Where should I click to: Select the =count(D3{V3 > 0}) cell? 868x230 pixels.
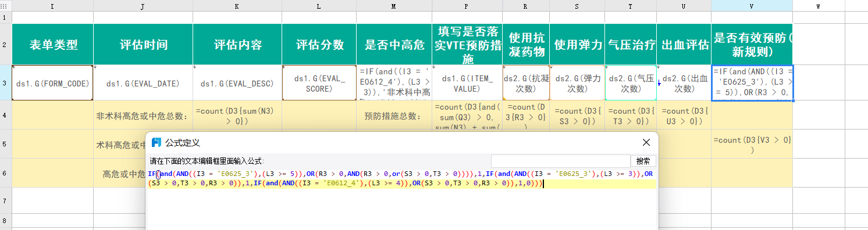tap(752, 144)
